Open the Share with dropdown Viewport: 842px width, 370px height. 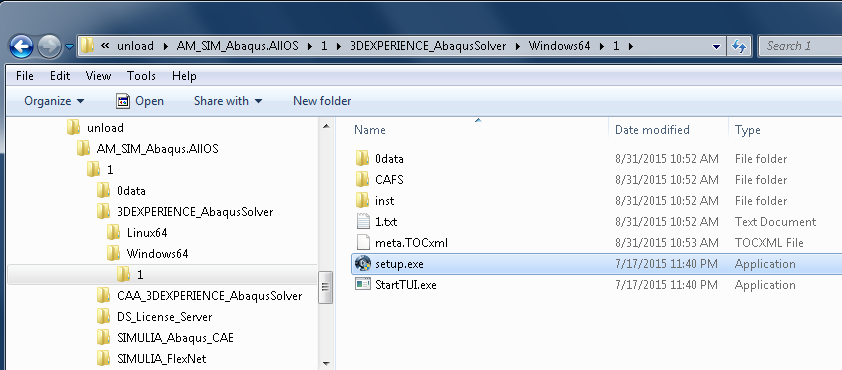point(228,101)
